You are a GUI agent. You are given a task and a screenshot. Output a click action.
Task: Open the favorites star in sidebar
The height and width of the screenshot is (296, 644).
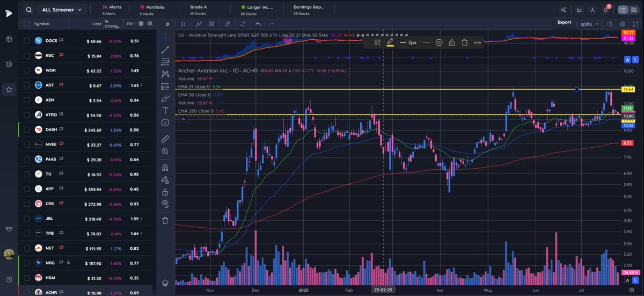point(9,90)
